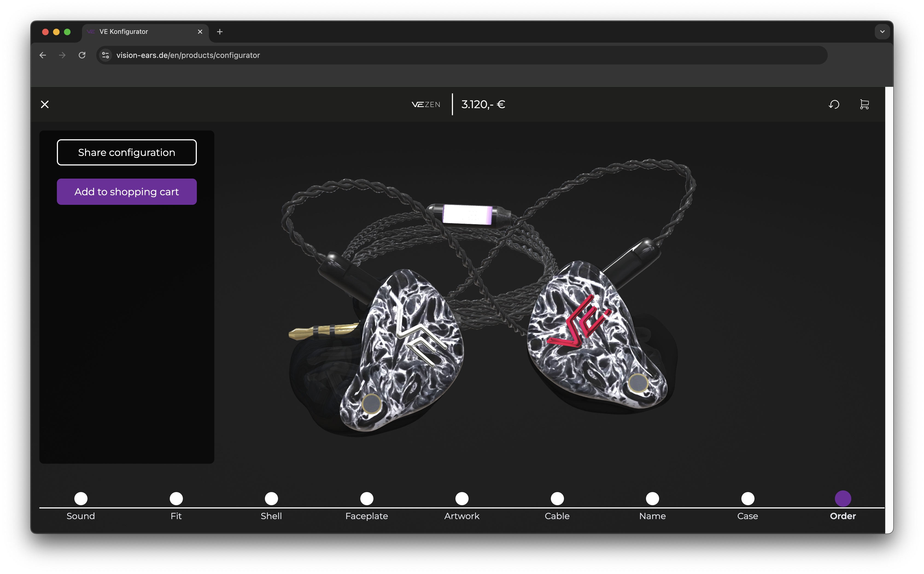Jump to the Shell step

pyautogui.click(x=271, y=498)
